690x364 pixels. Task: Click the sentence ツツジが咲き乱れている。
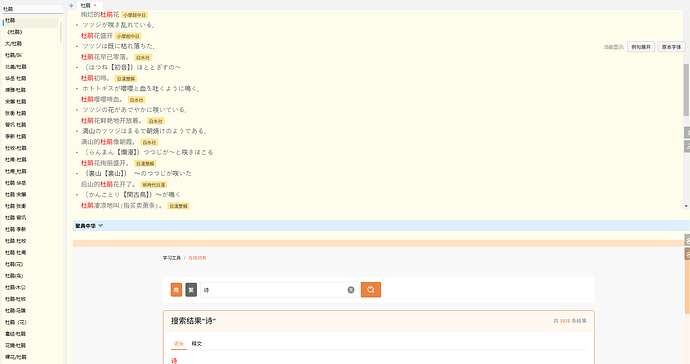[x=119, y=25]
